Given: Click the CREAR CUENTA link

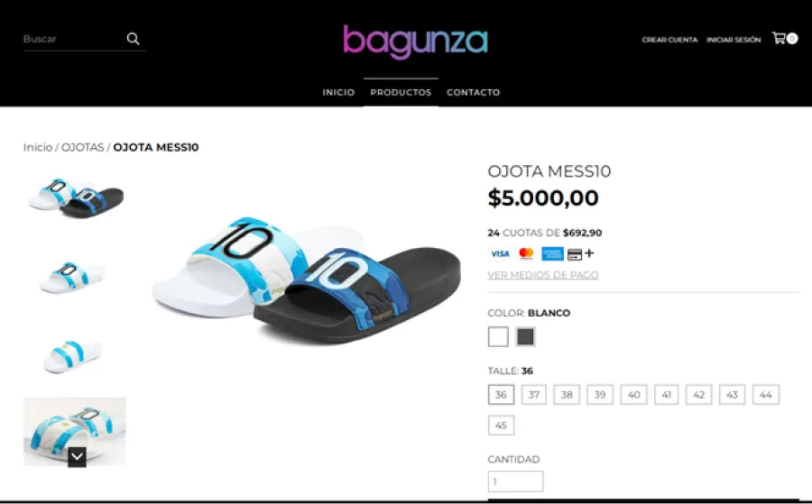Looking at the screenshot, I should (x=669, y=40).
